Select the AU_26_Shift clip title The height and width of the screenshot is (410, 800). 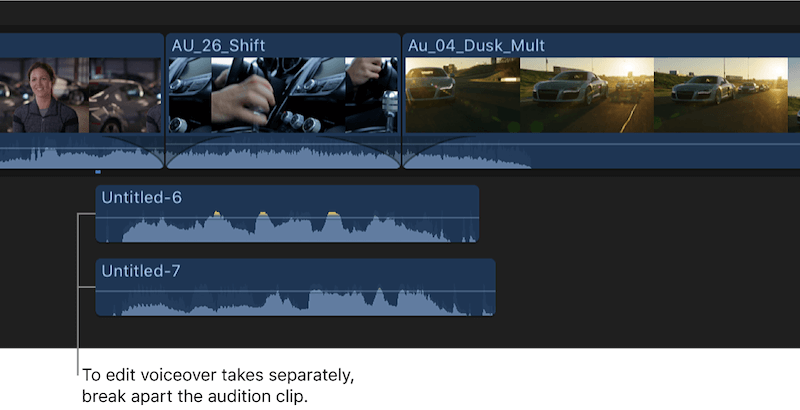(218, 45)
